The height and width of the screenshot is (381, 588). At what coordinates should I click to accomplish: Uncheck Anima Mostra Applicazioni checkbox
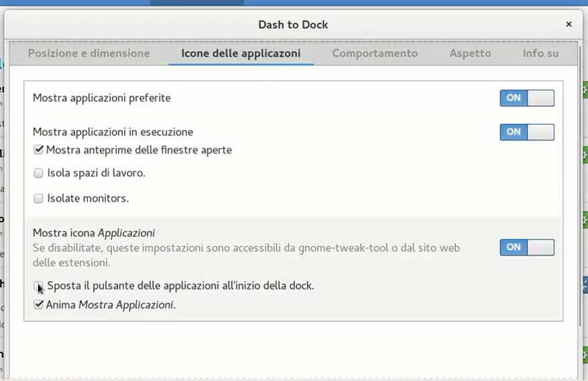point(39,305)
